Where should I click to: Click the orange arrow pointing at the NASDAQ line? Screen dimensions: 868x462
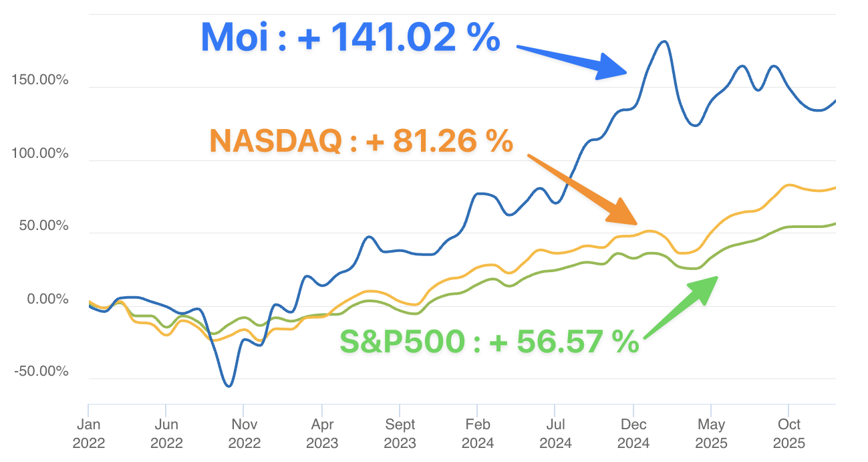point(583,189)
